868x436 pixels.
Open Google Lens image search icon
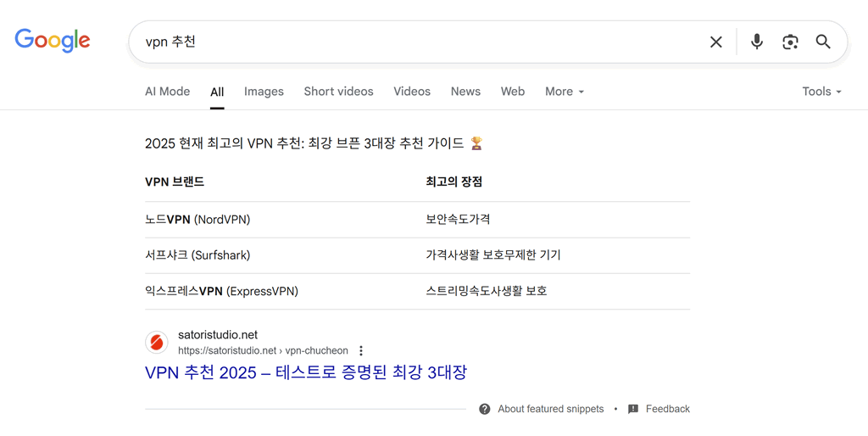[790, 42]
